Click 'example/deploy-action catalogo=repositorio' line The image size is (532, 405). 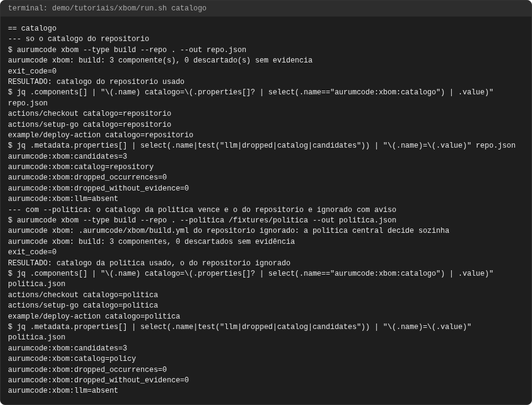pyautogui.click(x=101, y=135)
